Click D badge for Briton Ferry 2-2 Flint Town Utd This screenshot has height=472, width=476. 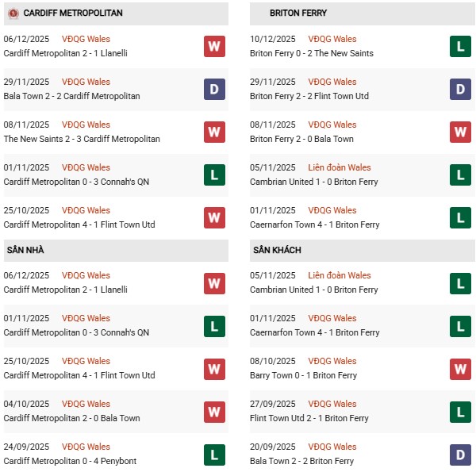[x=460, y=89]
